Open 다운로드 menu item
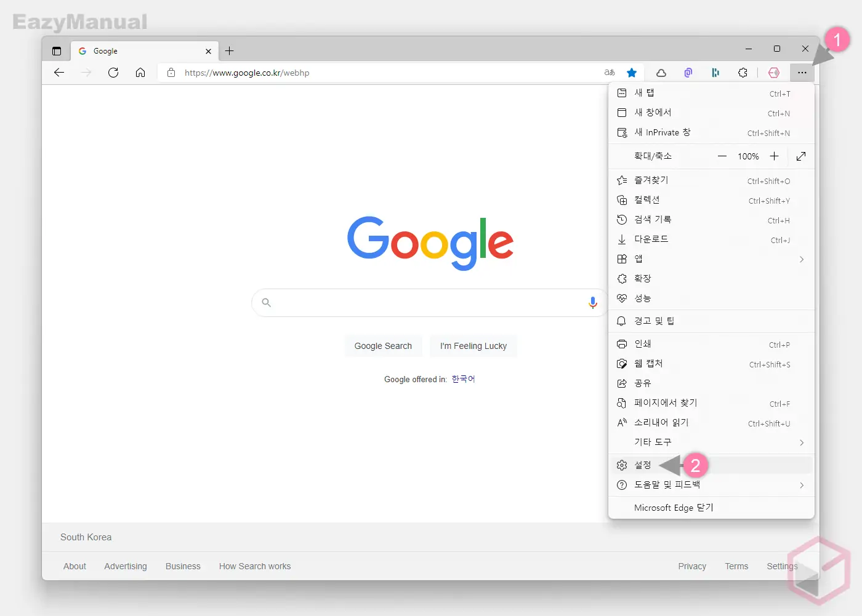 click(x=711, y=239)
